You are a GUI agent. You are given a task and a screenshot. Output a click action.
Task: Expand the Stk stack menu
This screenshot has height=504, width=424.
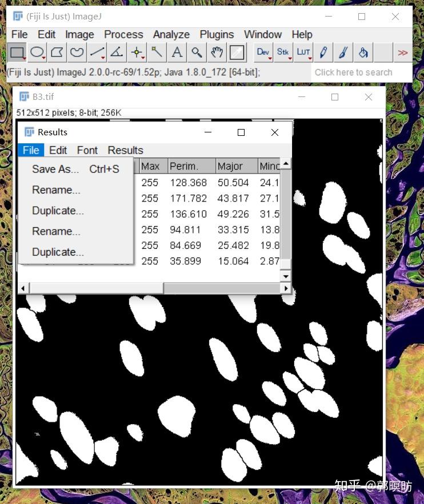(283, 53)
